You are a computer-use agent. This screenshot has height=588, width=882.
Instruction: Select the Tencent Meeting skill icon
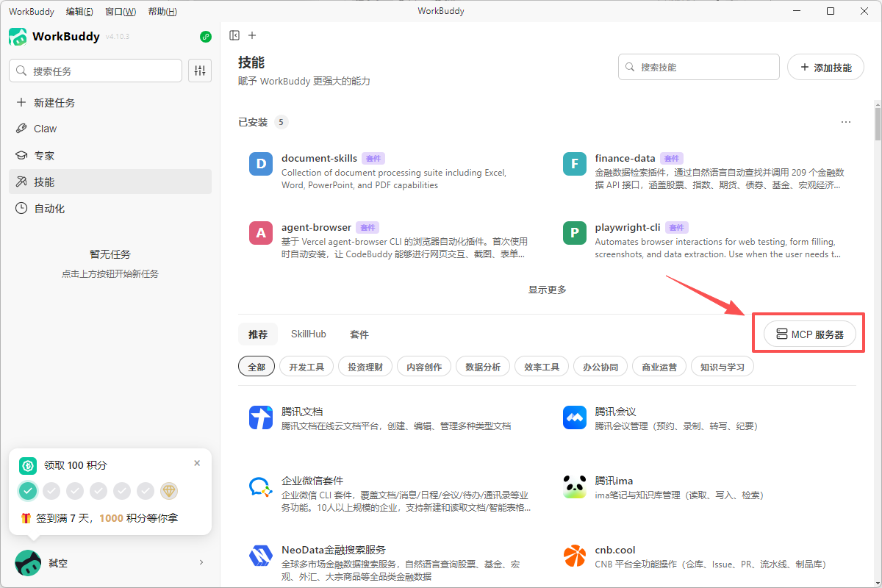click(574, 417)
